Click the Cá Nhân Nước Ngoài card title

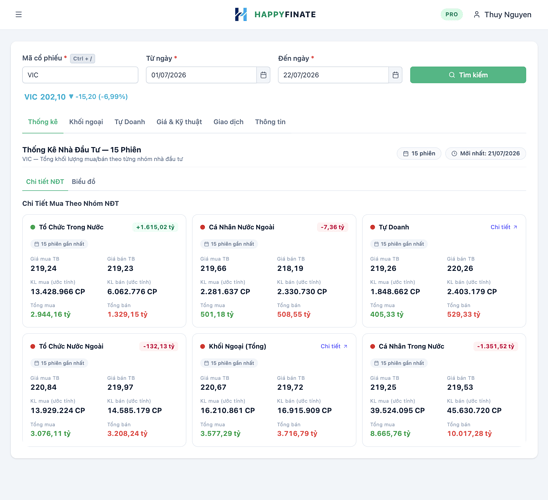(x=241, y=227)
